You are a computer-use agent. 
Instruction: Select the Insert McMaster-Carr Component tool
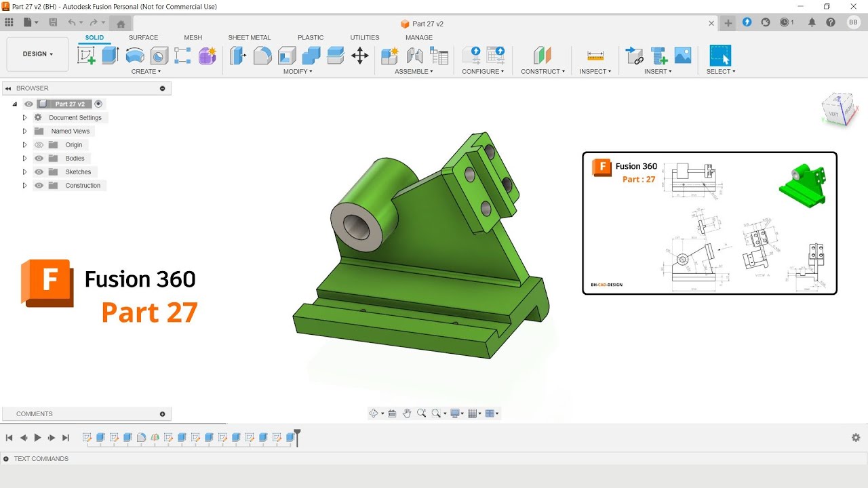(658, 56)
